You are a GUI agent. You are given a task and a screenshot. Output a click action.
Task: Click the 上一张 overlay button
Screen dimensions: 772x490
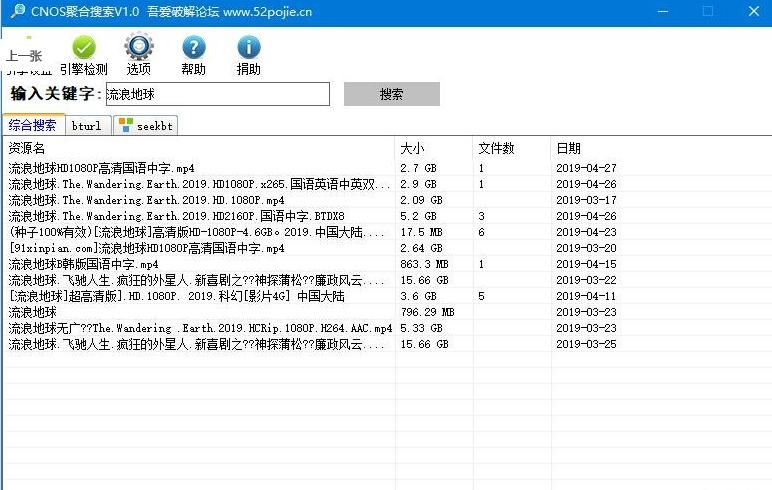tap(24, 56)
